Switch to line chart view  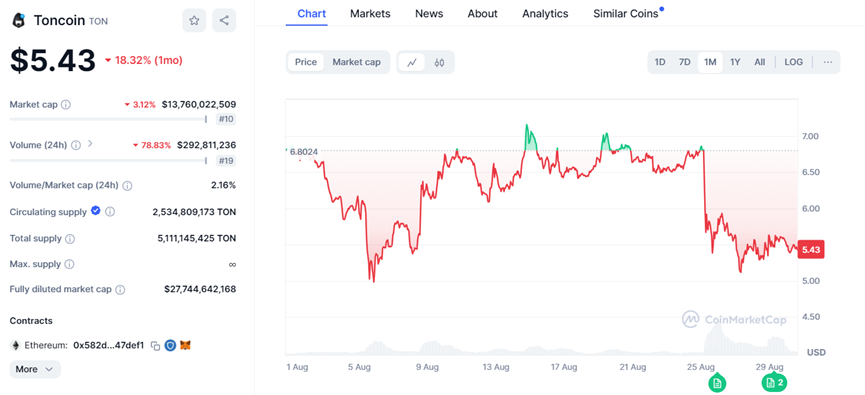click(x=412, y=62)
